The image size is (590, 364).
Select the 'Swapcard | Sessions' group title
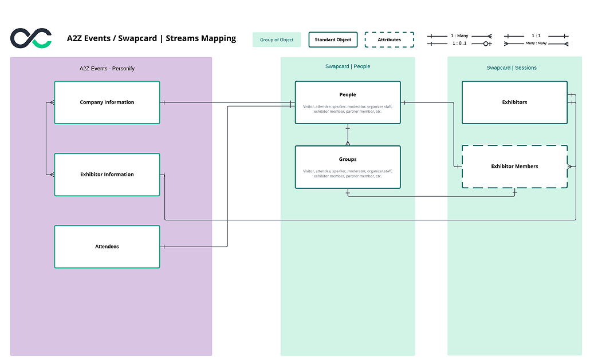[512, 68]
